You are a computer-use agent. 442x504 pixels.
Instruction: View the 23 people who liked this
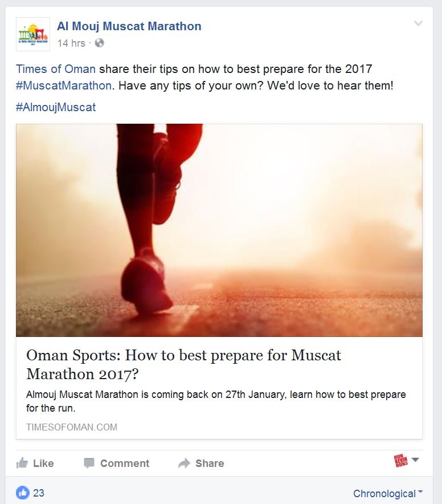tap(39, 493)
